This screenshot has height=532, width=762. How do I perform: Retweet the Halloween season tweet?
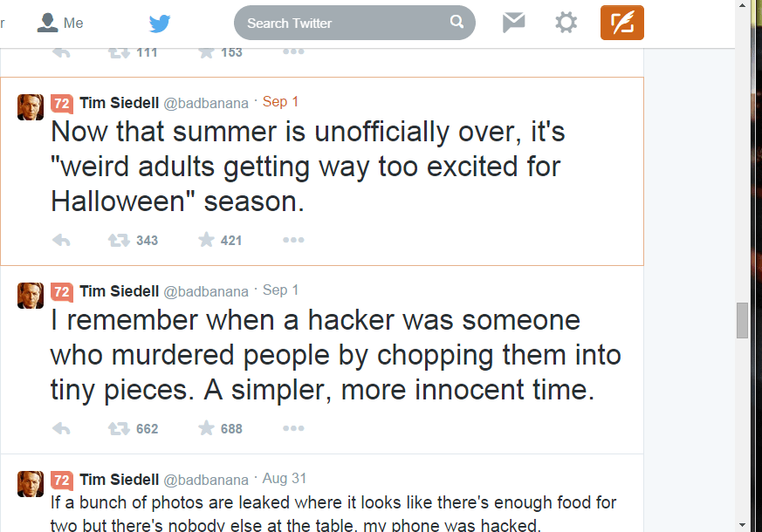click(x=119, y=240)
